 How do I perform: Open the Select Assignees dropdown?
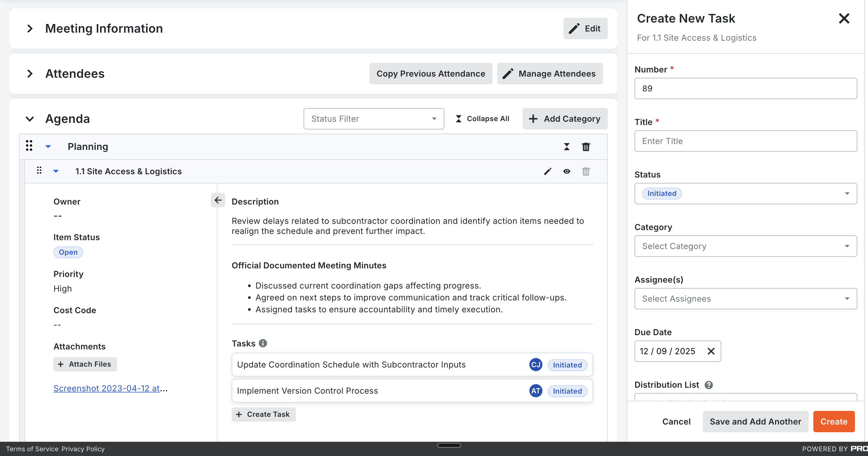pyautogui.click(x=745, y=299)
